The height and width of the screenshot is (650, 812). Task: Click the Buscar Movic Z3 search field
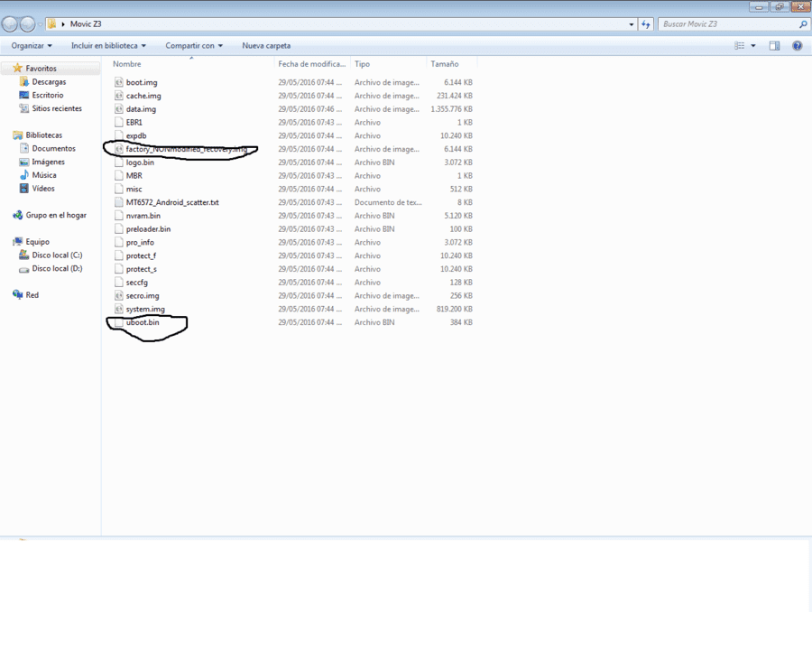[x=729, y=23]
